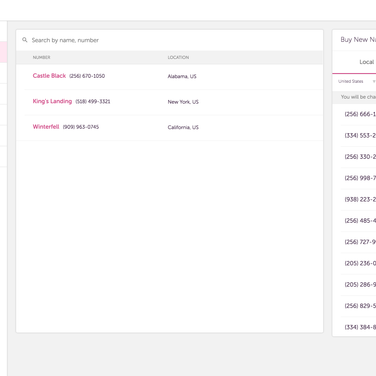
Task: Select the (518) 499-3321 phone number text
Action: (93, 101)
